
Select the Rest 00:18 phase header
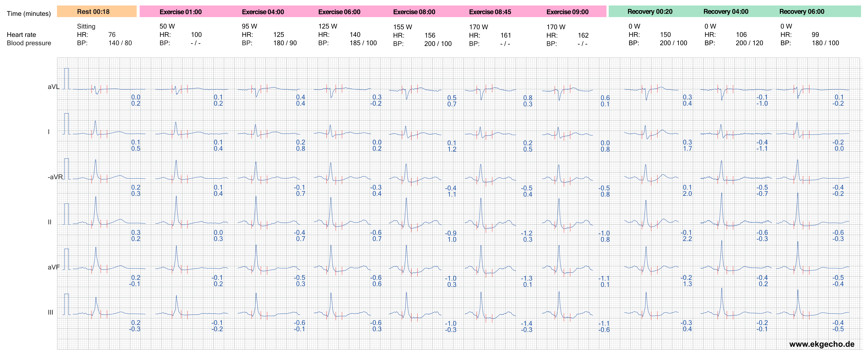93,11
